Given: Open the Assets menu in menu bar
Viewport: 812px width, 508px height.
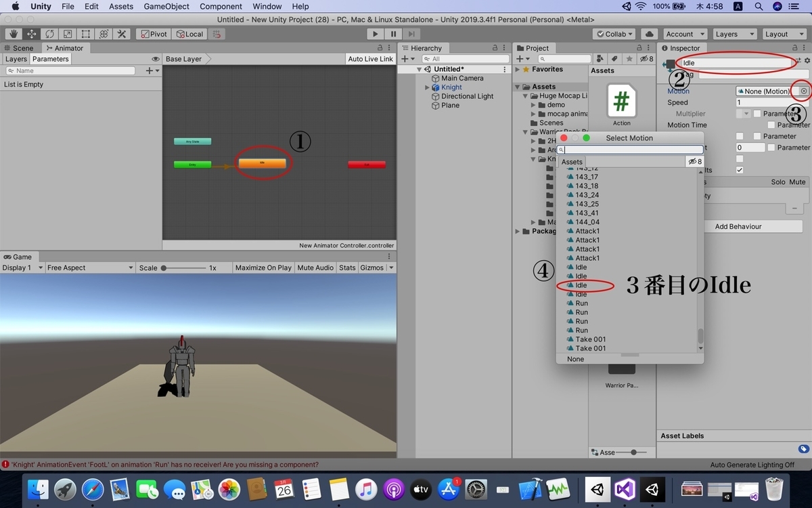Looking at the screenshot, I should pos(121,6).
